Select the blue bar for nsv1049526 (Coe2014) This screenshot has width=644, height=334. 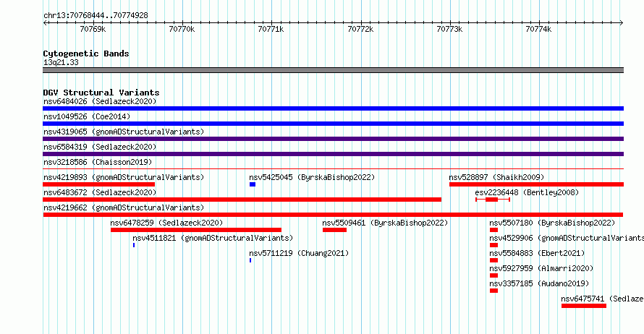point(333,124)
